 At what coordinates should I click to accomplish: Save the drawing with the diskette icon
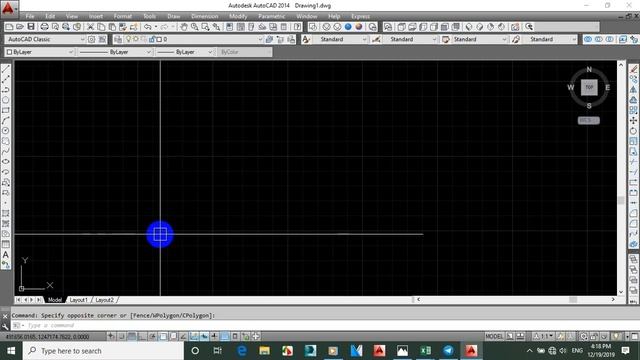click(31, 27)
